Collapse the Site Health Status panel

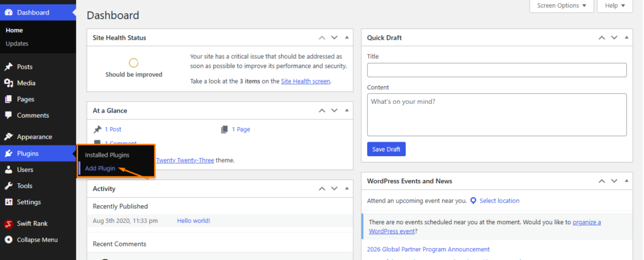pyautogui.click(x=347, y=37)
